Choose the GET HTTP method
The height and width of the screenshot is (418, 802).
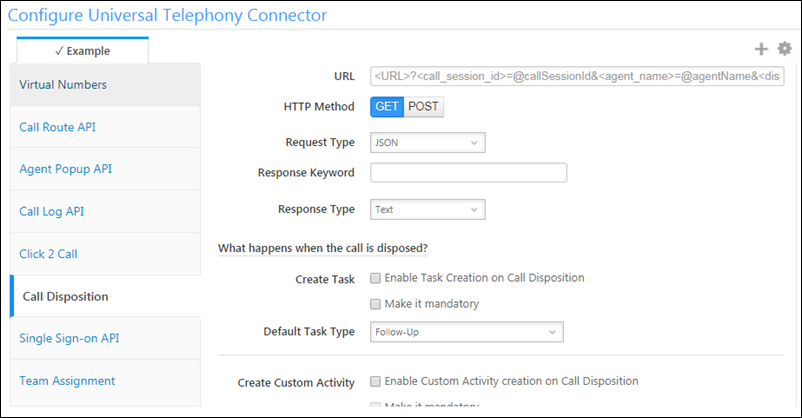387,107
